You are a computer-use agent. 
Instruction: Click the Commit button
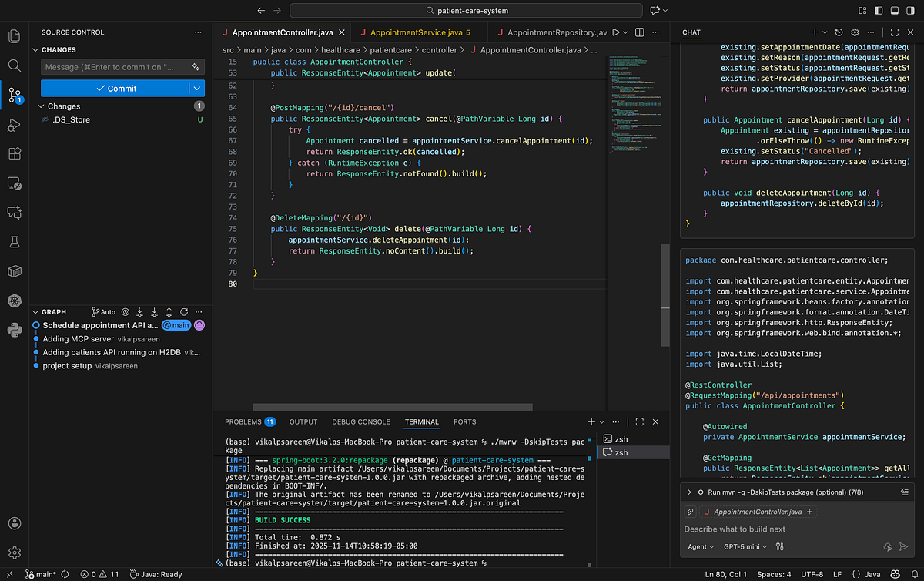122,89
